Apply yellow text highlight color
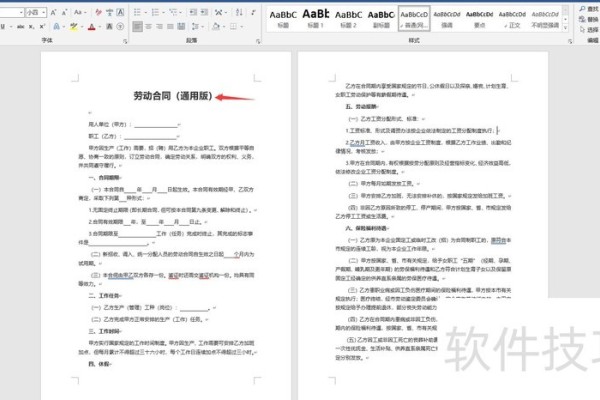 point(73,27)
